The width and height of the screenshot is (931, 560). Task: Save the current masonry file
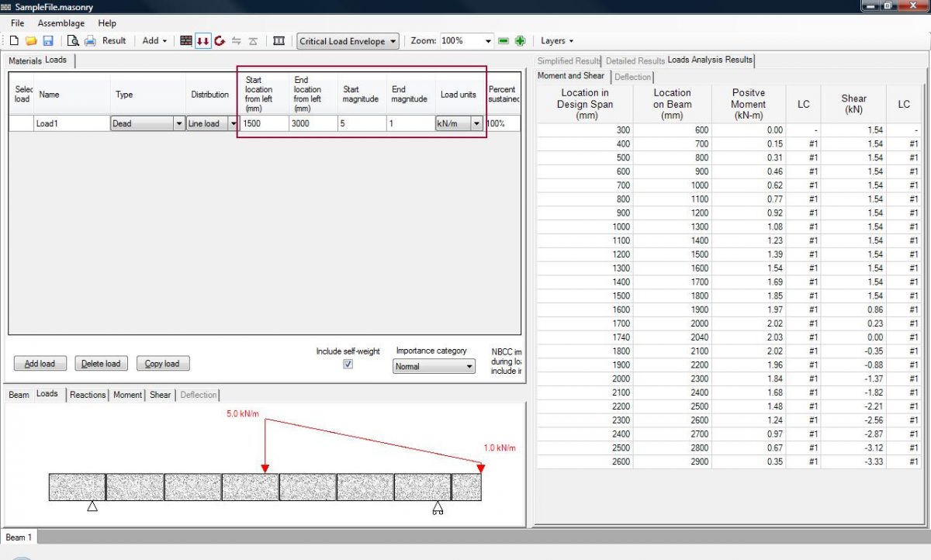[x=49, y=40]
